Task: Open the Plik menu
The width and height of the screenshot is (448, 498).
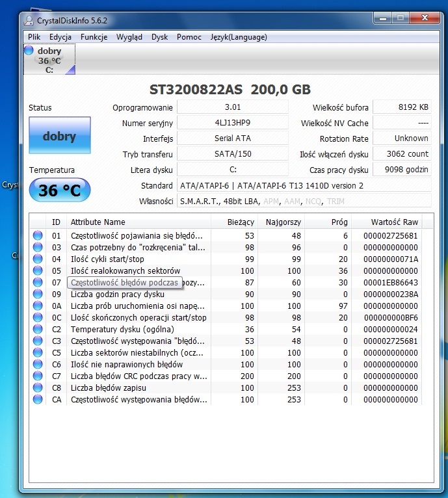Action: [34, 37]
